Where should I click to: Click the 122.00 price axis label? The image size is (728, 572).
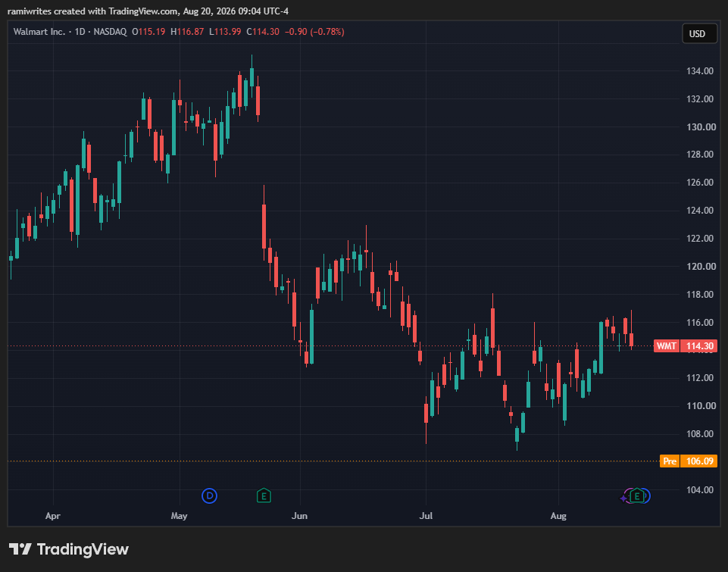[x=700, y=238]
